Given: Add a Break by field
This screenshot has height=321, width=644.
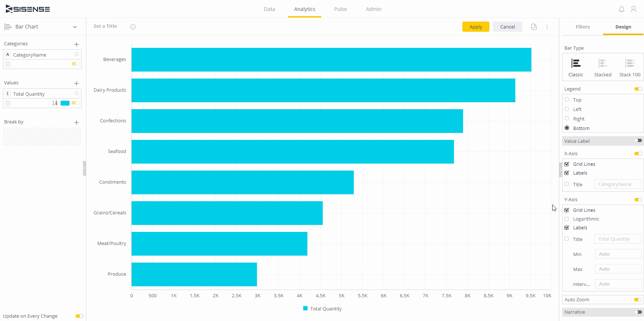Looking at the screenshot, I should [76, 122].
